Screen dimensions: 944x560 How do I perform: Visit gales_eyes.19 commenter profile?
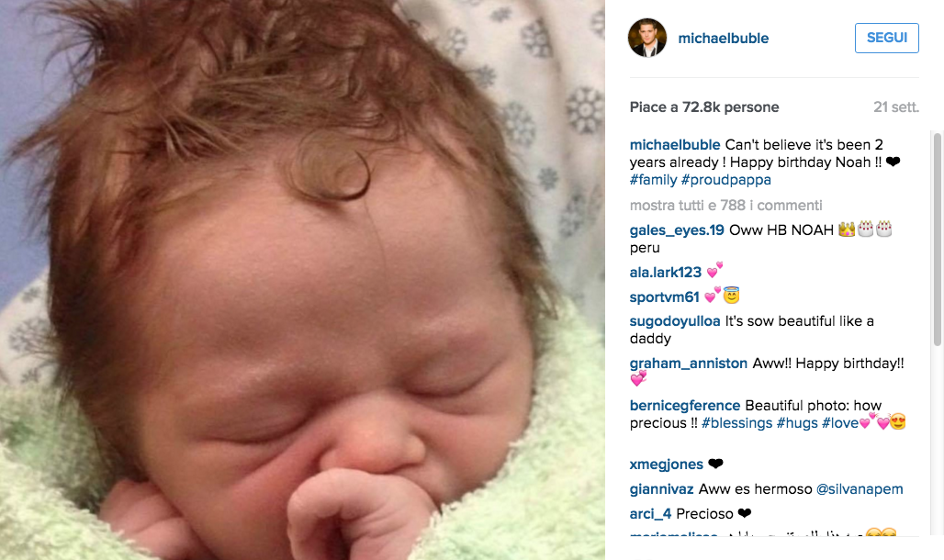(x=677, y=230)
